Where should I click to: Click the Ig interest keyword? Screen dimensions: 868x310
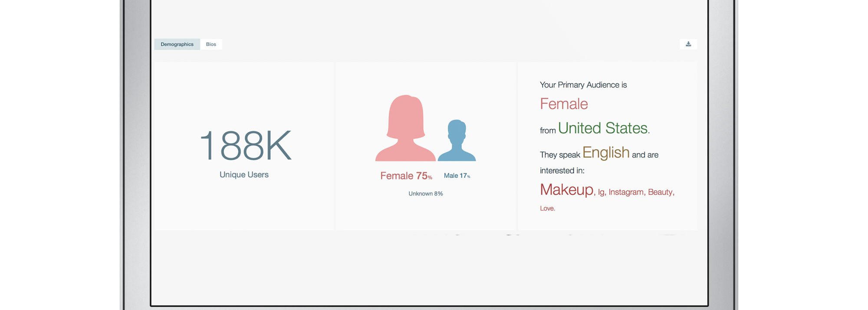(601, 193)
